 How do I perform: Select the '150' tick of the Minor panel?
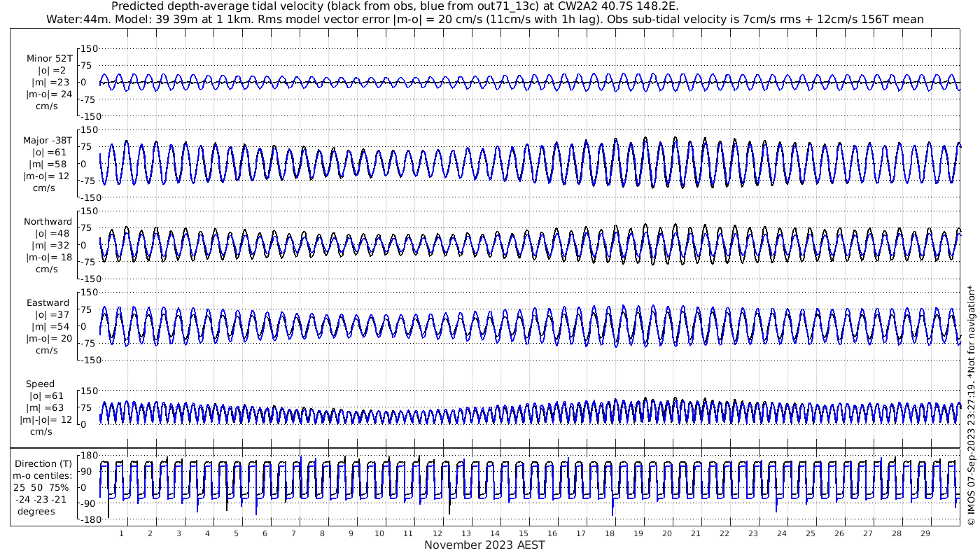click(90, 48)
